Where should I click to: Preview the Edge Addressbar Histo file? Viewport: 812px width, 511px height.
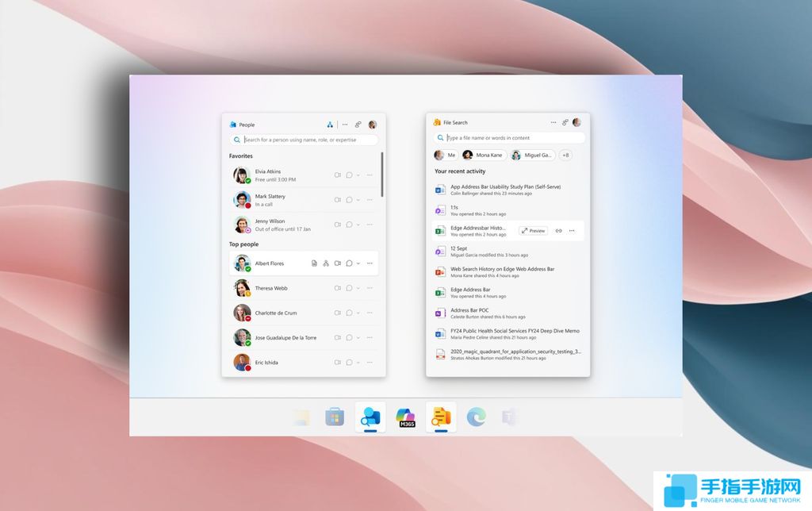pyautogui.click(x=533, y=230)
